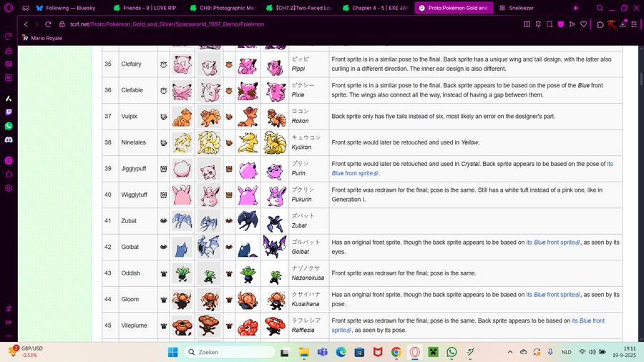This screenshot has width=644, height=362.
Task: Click the 'Wigglytuff' name cell
Action: [x=138, y=195]
